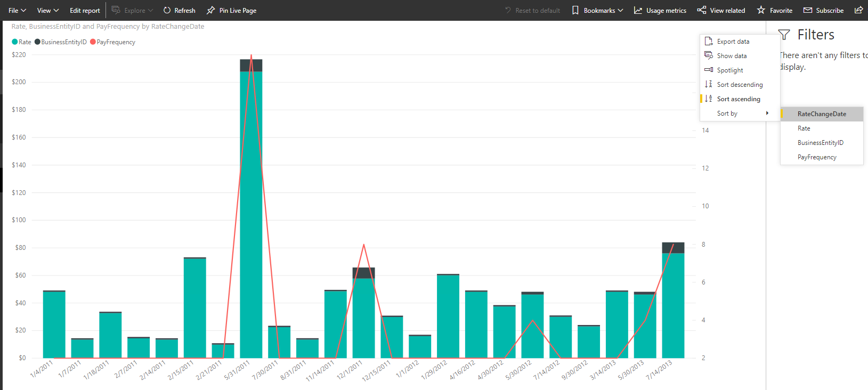This screenshot has height=390, width=868.
Task: Click the 12/1/2011 axis label
Action: point(350,370)
